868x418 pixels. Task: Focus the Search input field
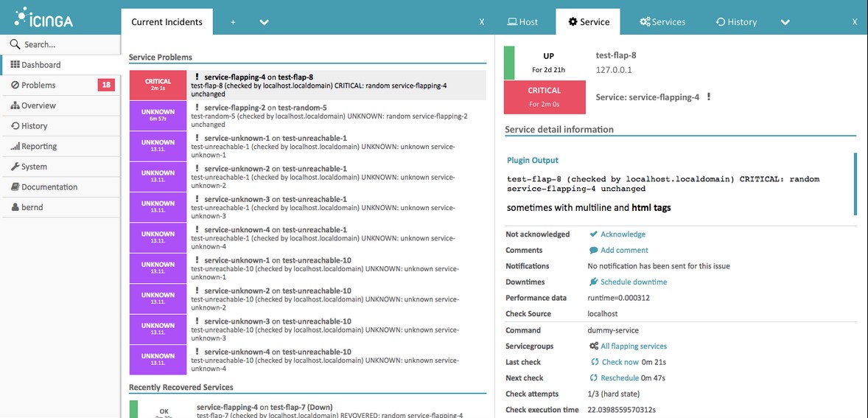click(61, 45)
